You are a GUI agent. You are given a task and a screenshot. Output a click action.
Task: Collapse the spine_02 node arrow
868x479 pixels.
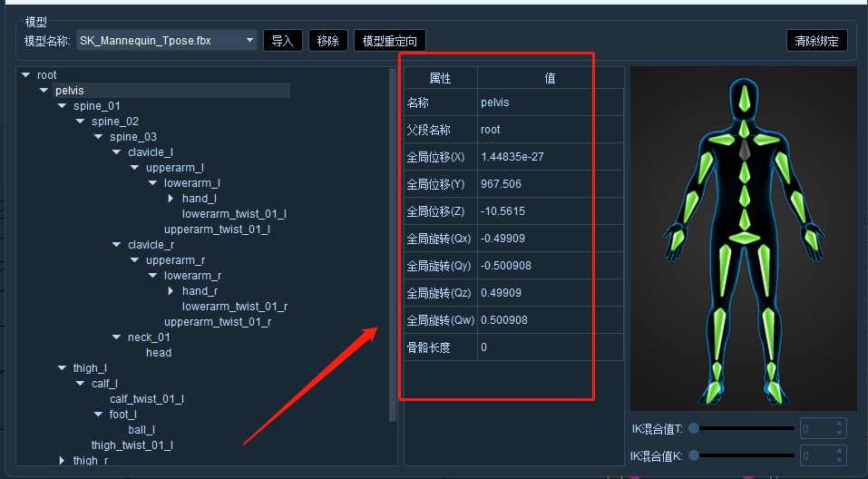pyautogui.click(x=81, y=122)
